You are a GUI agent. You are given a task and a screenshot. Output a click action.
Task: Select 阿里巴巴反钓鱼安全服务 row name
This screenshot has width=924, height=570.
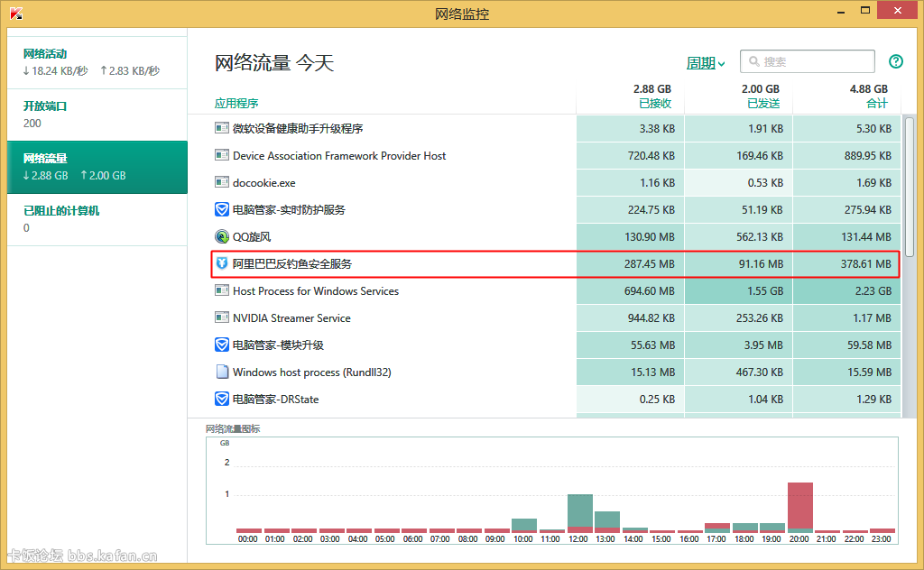[x=291, y=263]
